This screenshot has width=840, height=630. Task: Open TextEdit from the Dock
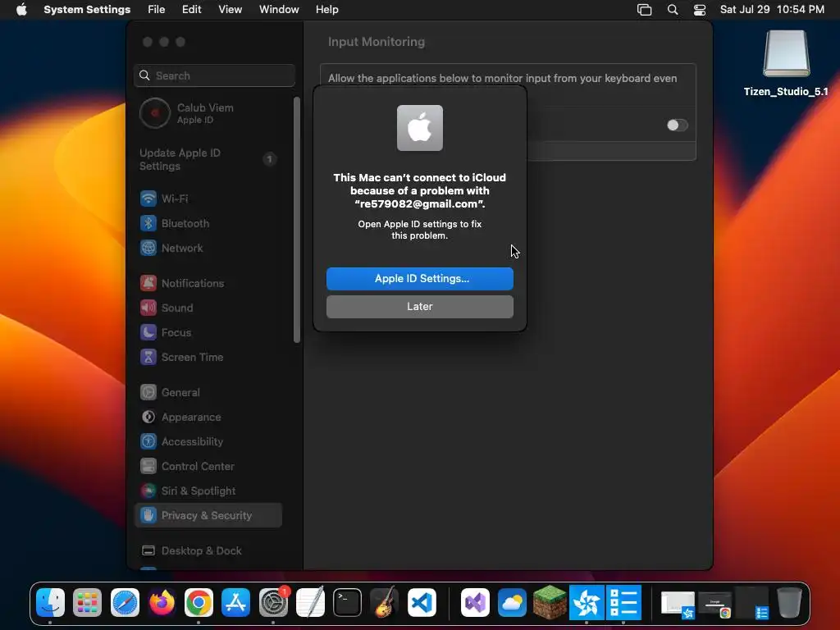(310, 603)
